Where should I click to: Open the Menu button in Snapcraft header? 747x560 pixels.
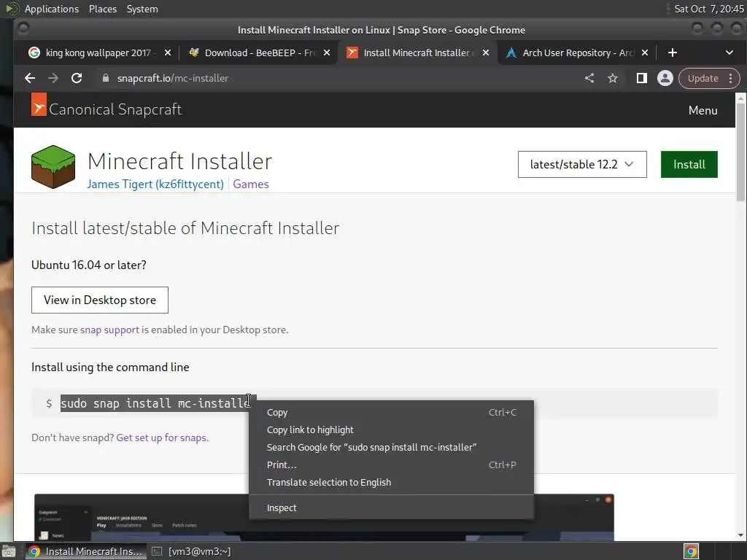point(703,111)
